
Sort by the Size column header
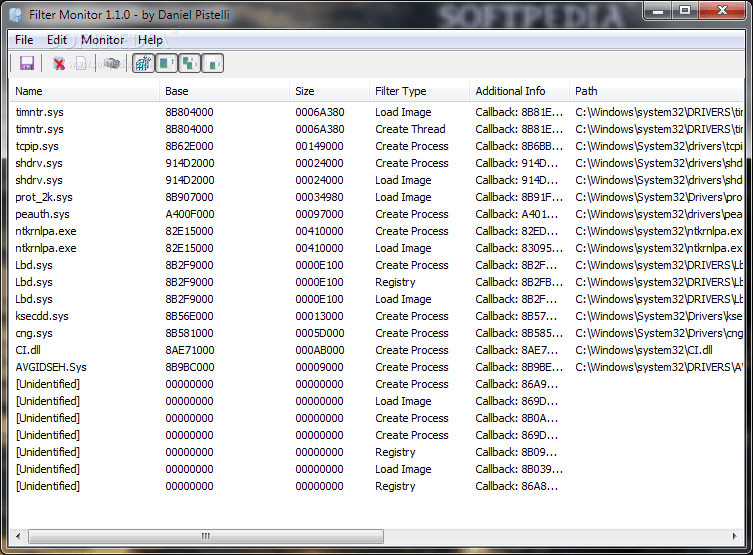pyautogui.click(x=329, y=91)
